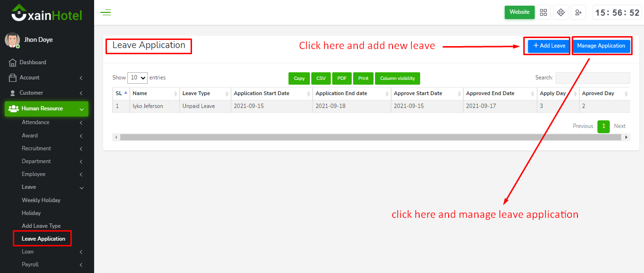Viewport: 644px width, 273px height.
Task: Click the horizontal table scrollbar
Action: click(x=370, y=137)
